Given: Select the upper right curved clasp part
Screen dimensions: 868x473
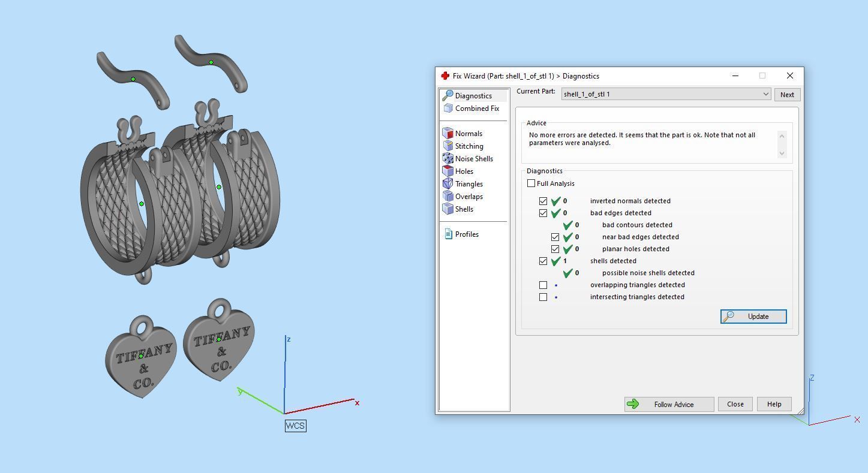Looking at the screenshot, I should click(211, 62).
